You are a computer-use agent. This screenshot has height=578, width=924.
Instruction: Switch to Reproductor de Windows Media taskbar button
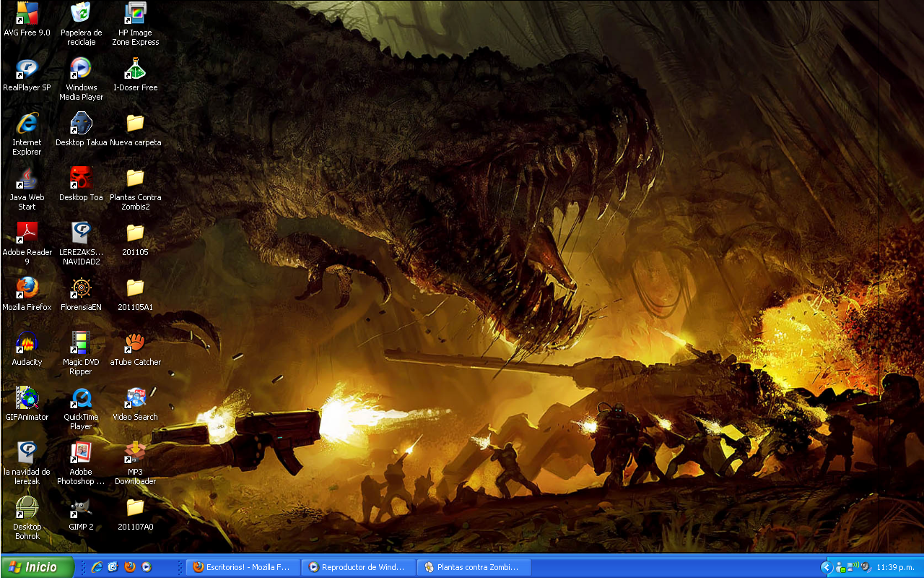359,567
